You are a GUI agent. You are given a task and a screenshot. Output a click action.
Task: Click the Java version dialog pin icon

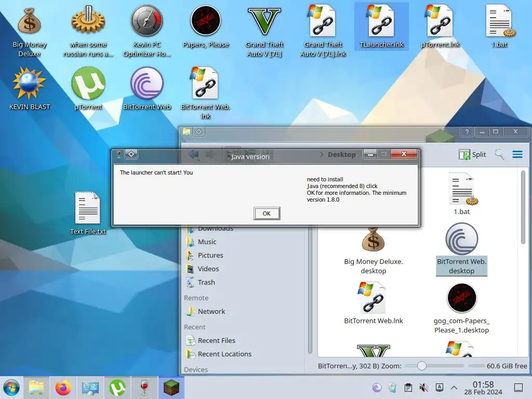pos(131,154)
